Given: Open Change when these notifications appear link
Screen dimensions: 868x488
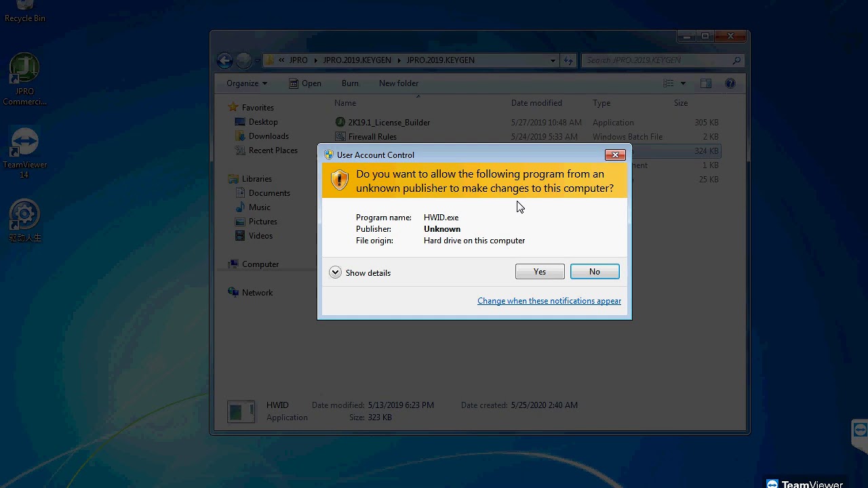Looking at the screenshot, I should (549, 301).
